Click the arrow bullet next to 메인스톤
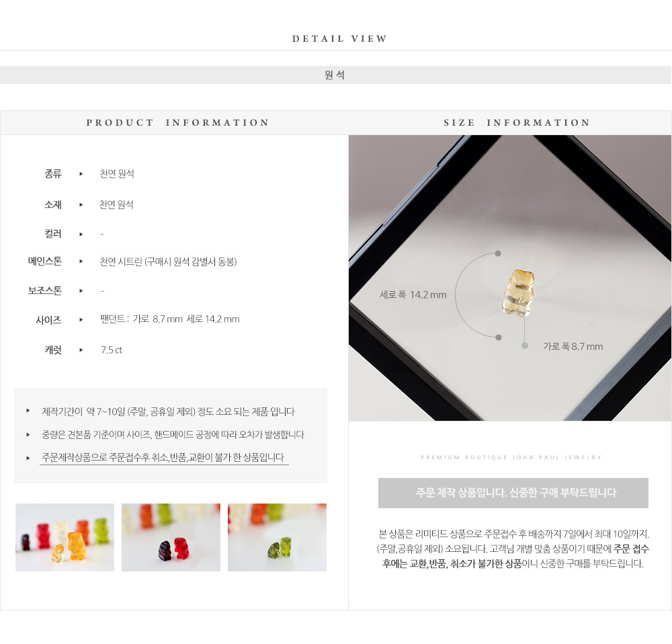Image resolution: width=672 pixels, height=644 pixels. 81,261
